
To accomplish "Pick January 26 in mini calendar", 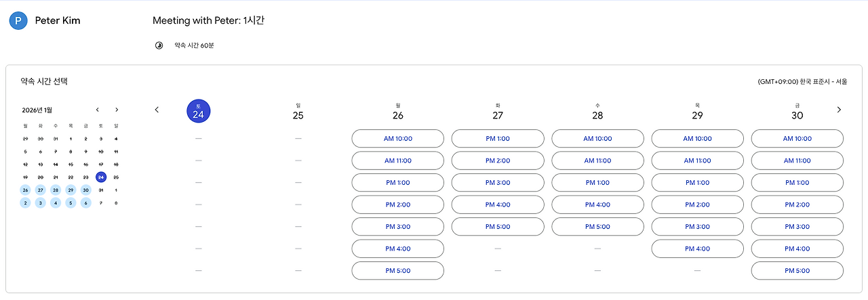I will (x=26, y=190).
